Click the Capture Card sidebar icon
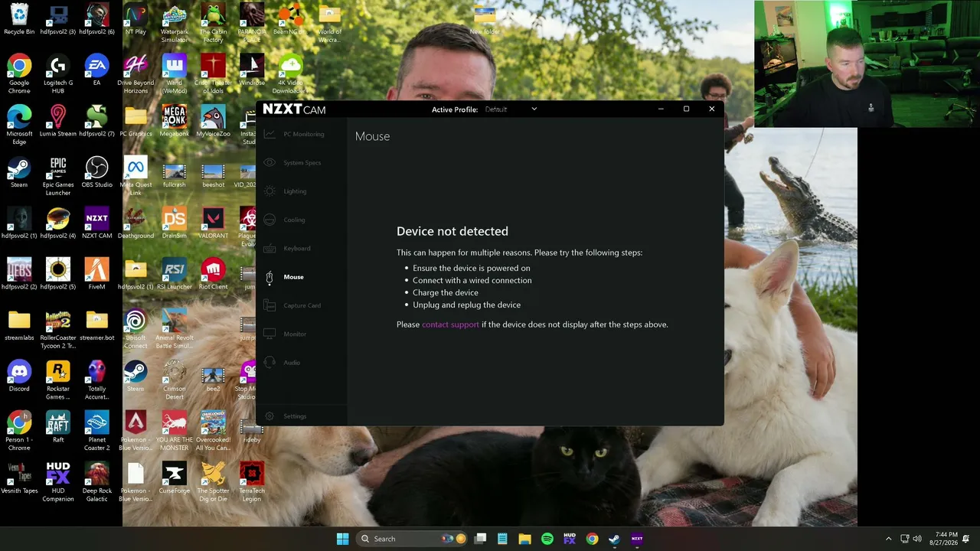The image size is (980, 551). (x=269, y=305)
